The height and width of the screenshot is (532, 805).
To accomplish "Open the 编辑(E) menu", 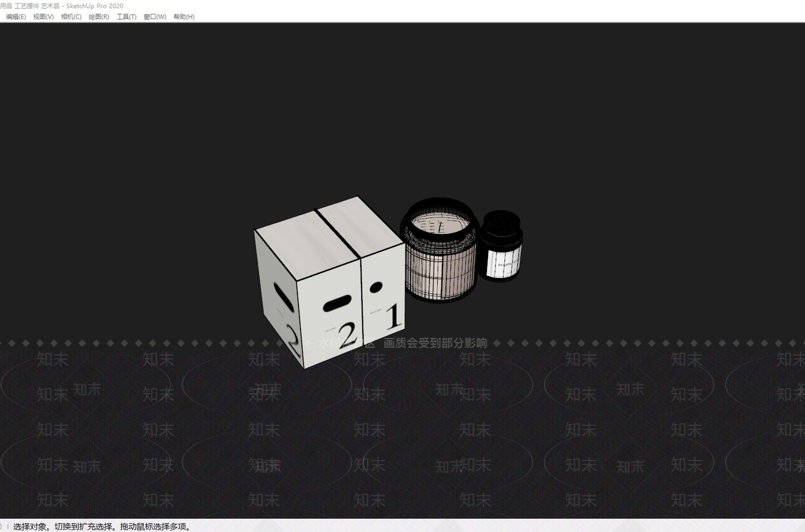I will tap(16, 17).
